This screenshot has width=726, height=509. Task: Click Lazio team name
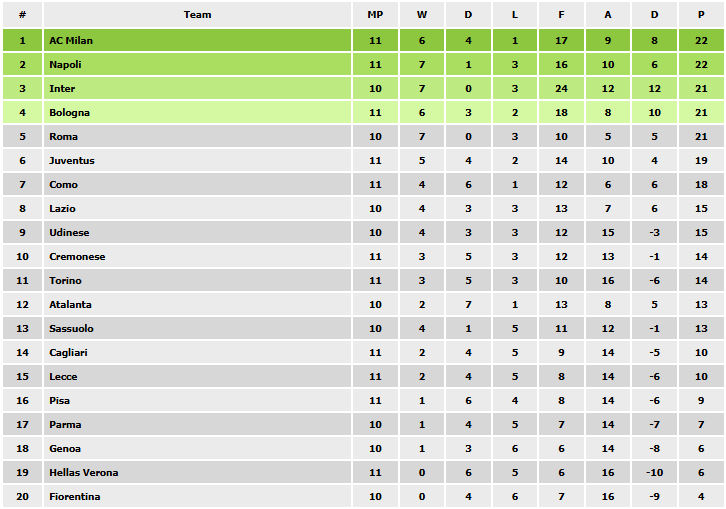click(x=62, y=209)
